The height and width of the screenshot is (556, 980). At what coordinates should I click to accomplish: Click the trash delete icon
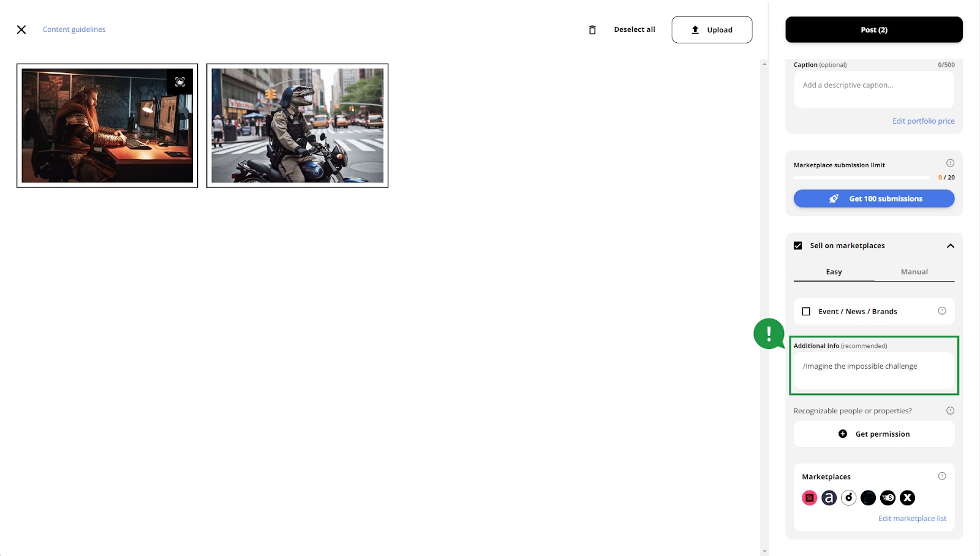pos(592,30)
